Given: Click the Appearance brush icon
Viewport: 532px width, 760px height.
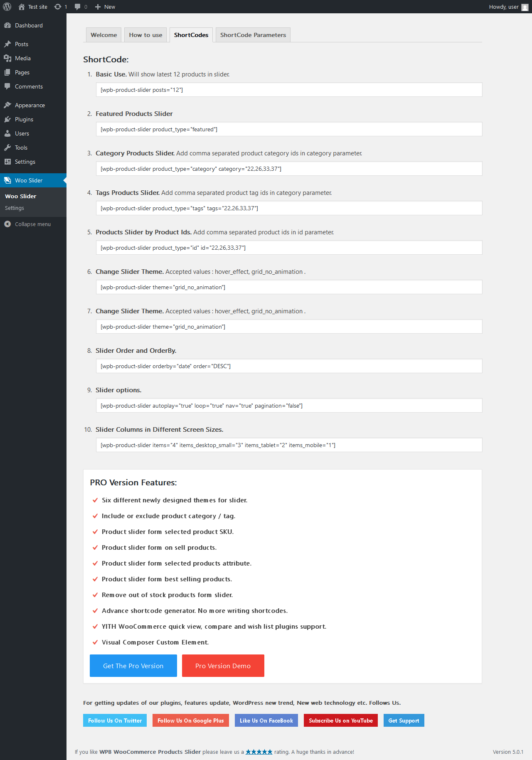Looking at the screenshot, I should tap(7, 105).
